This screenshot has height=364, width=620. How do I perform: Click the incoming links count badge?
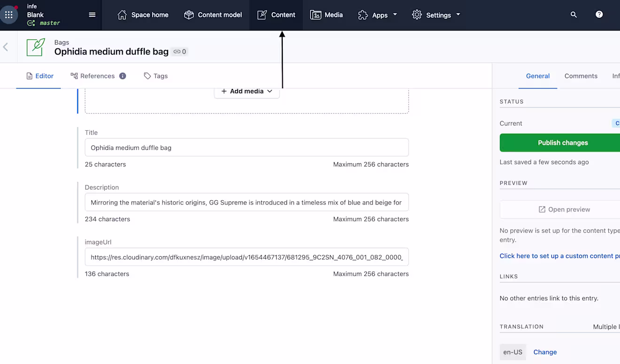[x=180, y=52]
